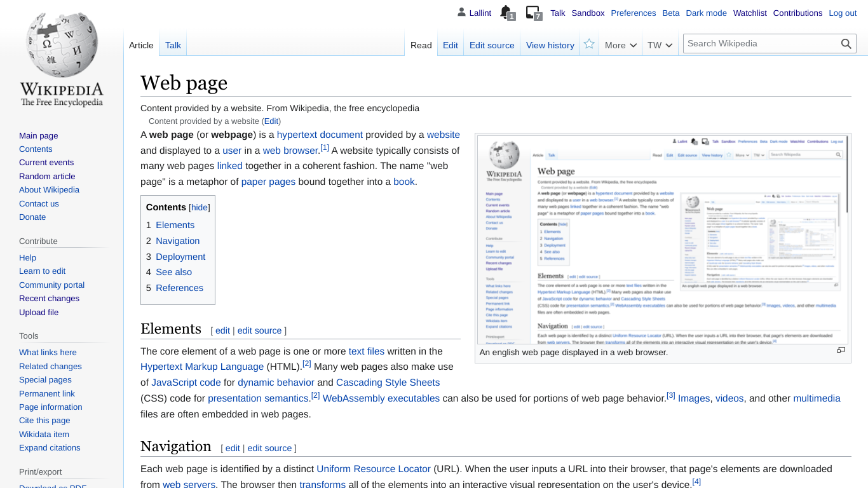This screenshot has width=868, height=488.
Task: Open the web browser link
Action: pos(290,151)
